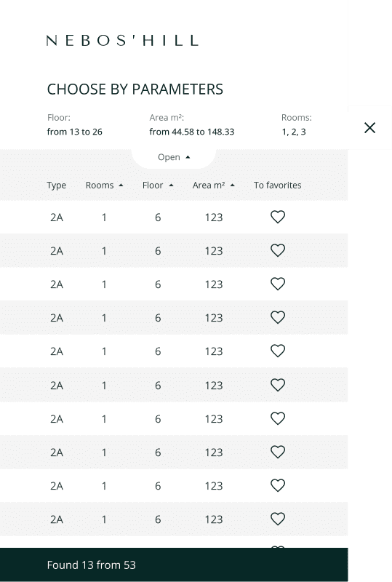Add third listed apartment to favorites
The width and height of the screenshot is (392, 582).
pyautogui.click(x=278, y=284)
